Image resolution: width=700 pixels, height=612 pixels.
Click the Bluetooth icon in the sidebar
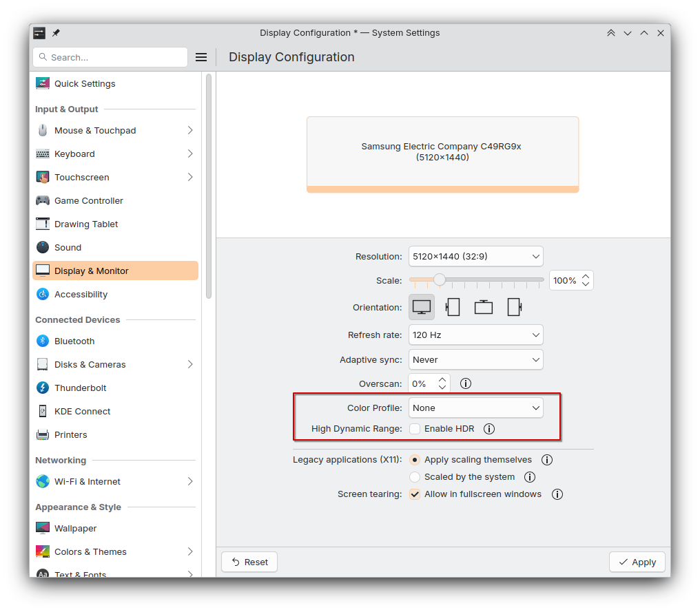(x=42, y=341)
